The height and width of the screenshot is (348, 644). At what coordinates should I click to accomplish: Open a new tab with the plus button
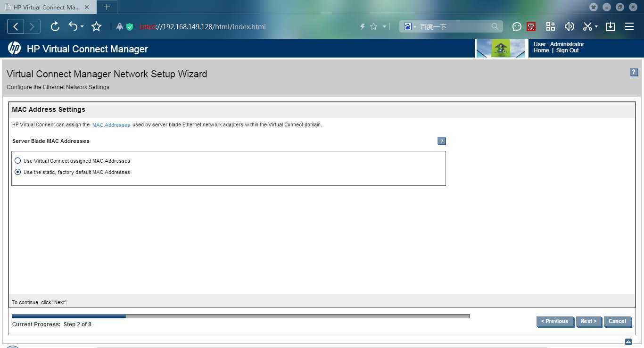107,7
